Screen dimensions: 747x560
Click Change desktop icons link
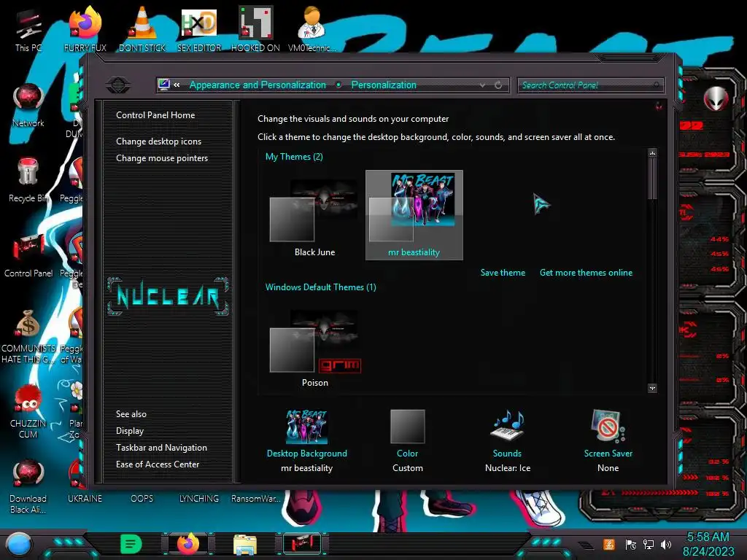(158, 141)
